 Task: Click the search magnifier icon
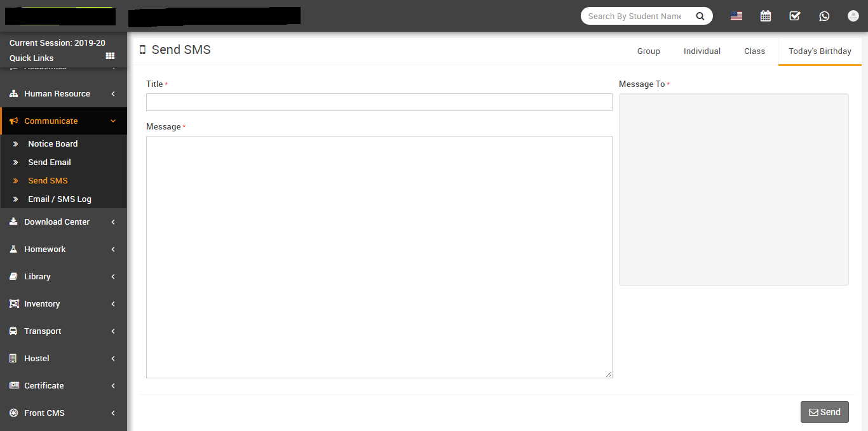pyautogui.click(x=700, y=17)
